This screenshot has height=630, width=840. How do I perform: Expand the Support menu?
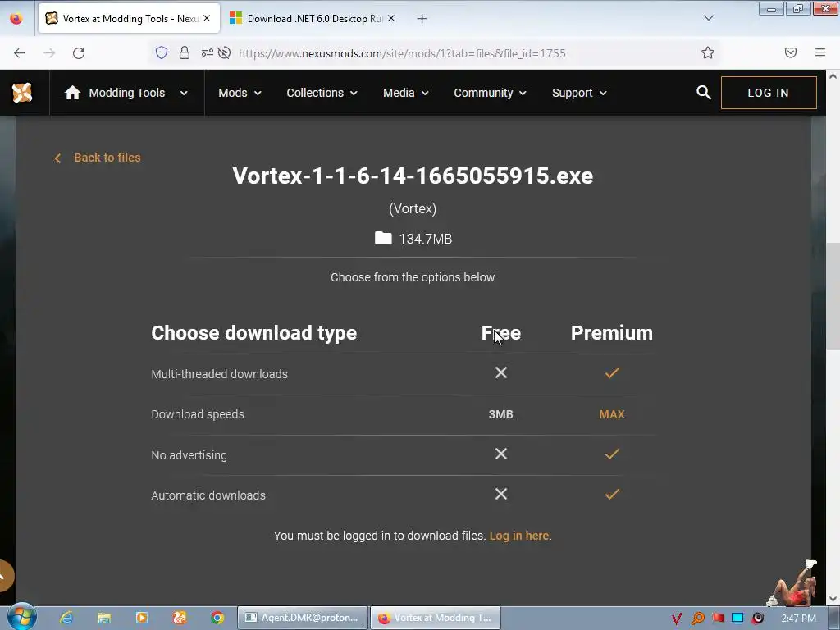pyautogui.click(x=579, y=93)
